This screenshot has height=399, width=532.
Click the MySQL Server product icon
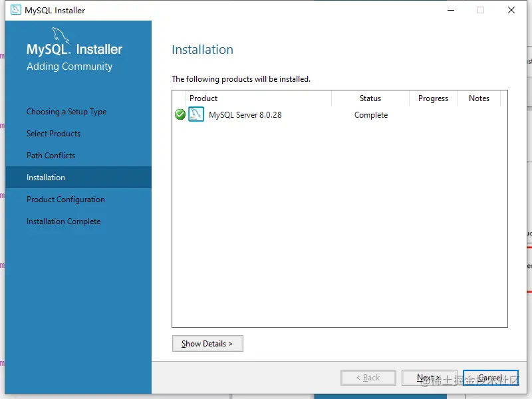pos(196,114)
